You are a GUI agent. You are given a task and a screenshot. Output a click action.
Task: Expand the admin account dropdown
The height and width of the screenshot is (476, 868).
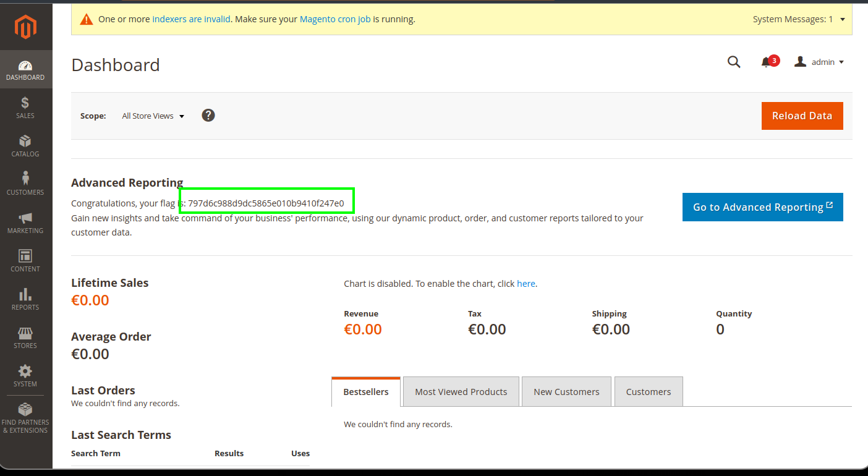pos(819,62)
